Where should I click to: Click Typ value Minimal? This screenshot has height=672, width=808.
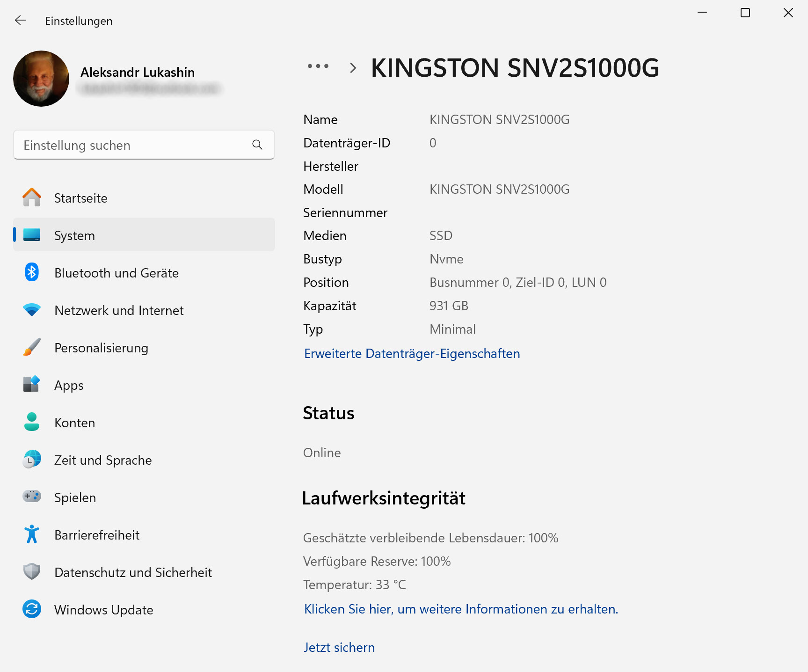pyautogui.click(x=452, y=329)
